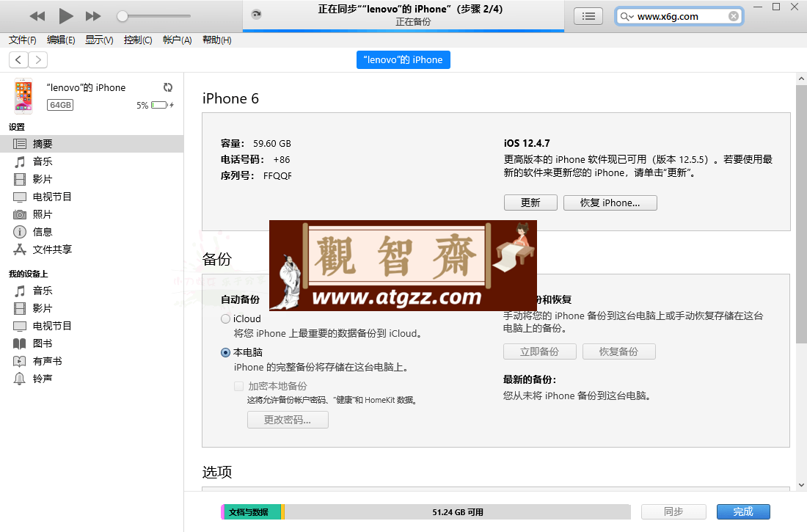807x532 pixels.
Task: Select 影片 icon under 我的设备上
Action: coord(20,308)
